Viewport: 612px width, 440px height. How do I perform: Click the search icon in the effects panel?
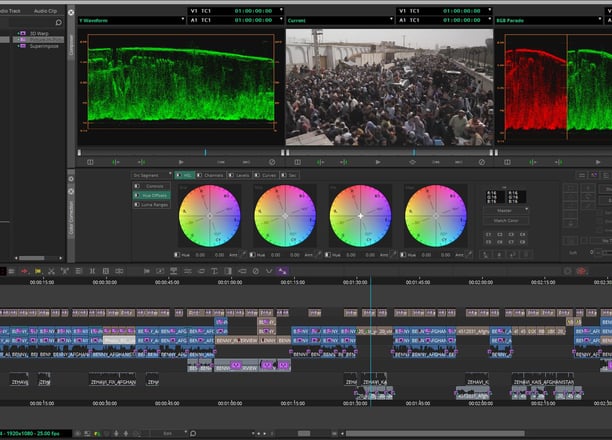(x=59, y=22)
